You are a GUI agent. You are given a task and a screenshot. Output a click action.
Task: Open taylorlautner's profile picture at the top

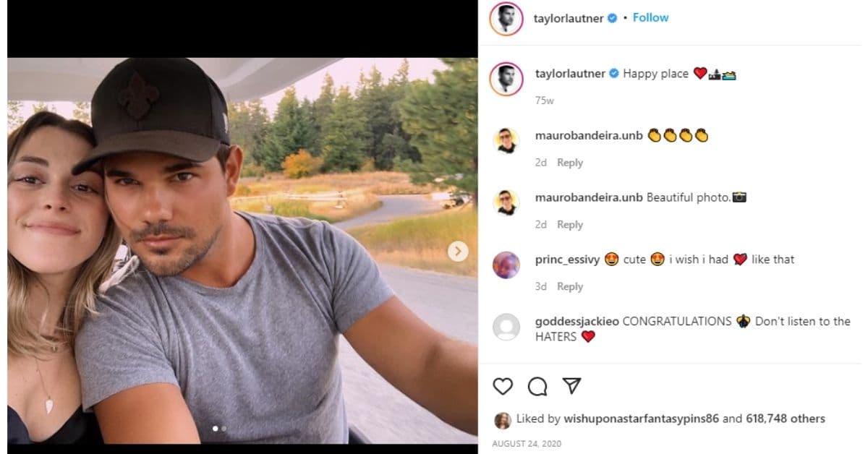coord(506,17)
